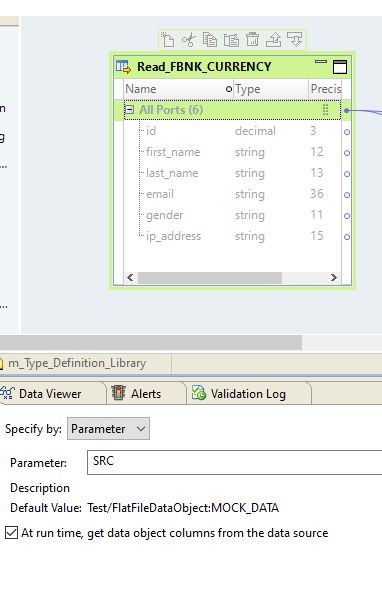Minimize the Read_FBNK_CURRENCY transformation box
The width and height of the screenshot is (382, 596).
[321, 62]
